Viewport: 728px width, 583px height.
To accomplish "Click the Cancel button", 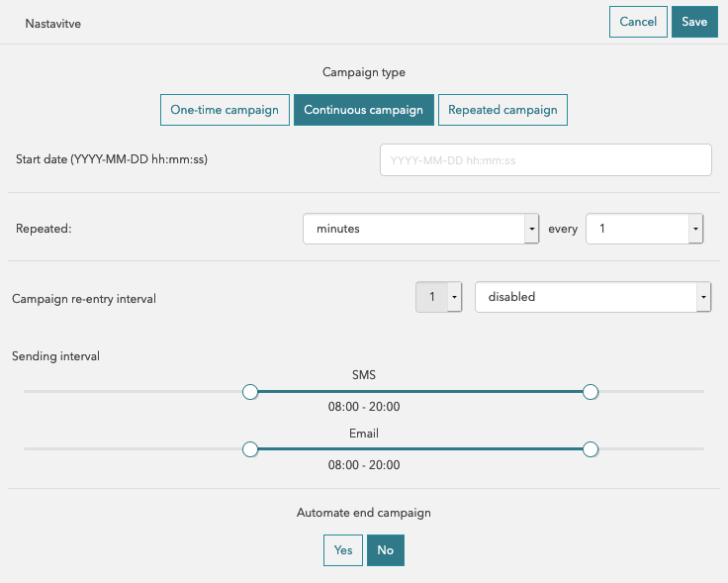I will tap(638, 22).
